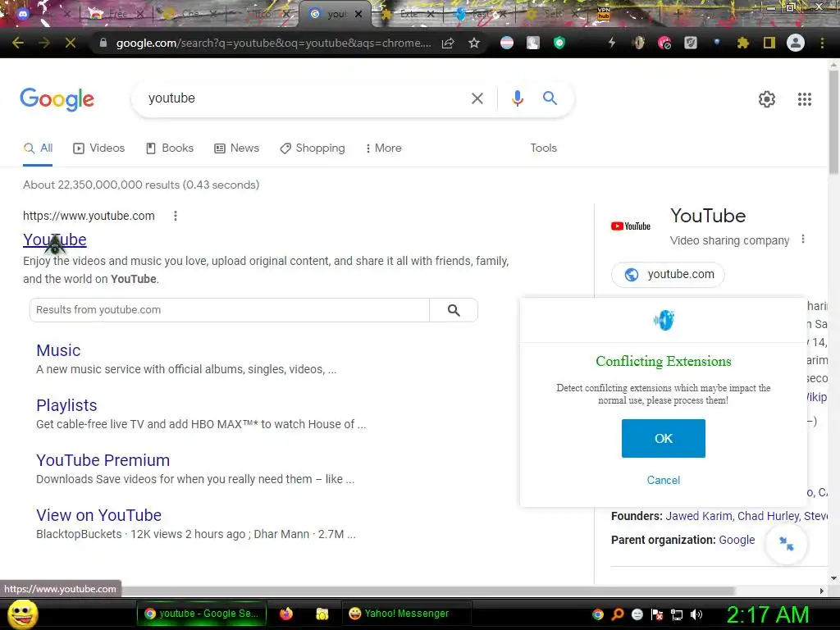Viewport: 840px width, 630px height.
Task: Open the Jawed Karim founder link
Action: [x=699, y=517]
